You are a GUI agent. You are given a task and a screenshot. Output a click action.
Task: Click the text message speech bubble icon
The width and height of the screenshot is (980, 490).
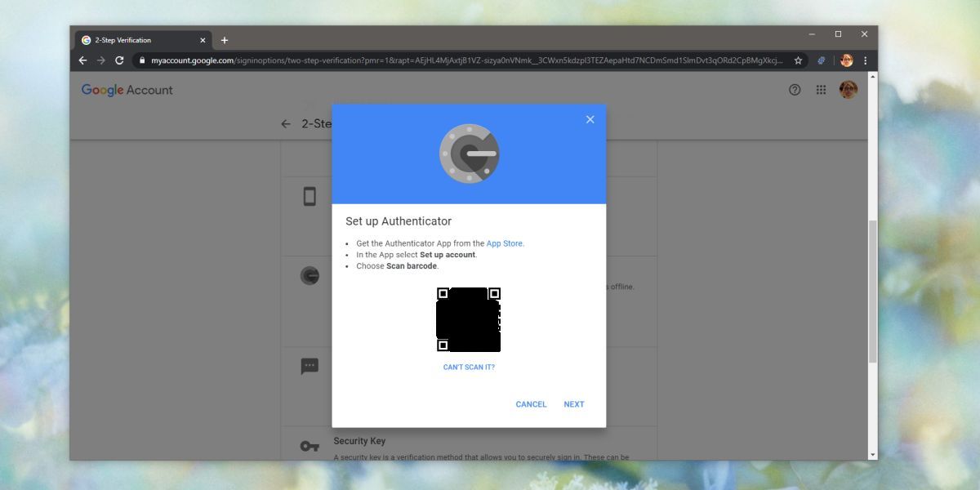click(309, 366)
